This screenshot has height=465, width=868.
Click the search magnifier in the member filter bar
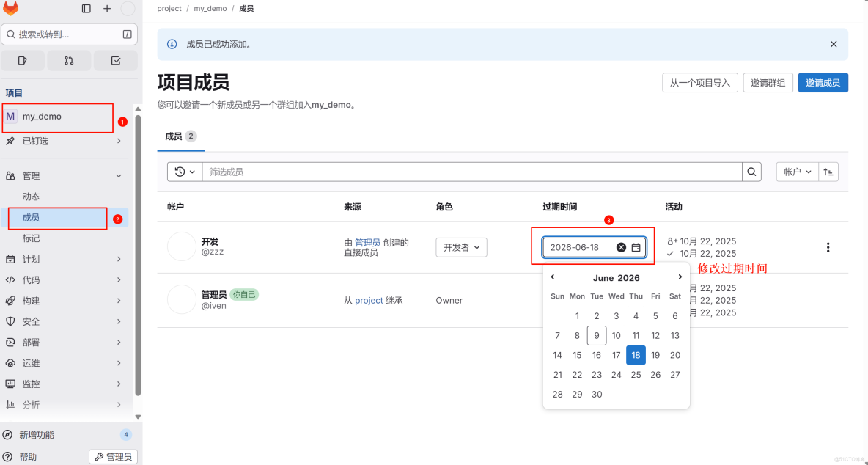pyautogui.click(x=751, y=171)
